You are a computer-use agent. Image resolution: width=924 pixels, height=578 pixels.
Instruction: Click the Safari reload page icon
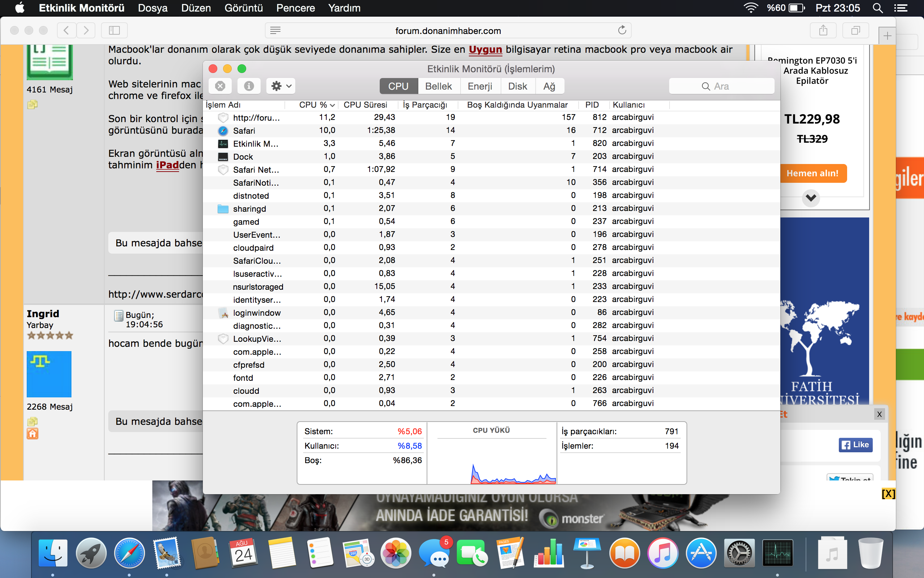pyautogui.click(x=622, y=30)
